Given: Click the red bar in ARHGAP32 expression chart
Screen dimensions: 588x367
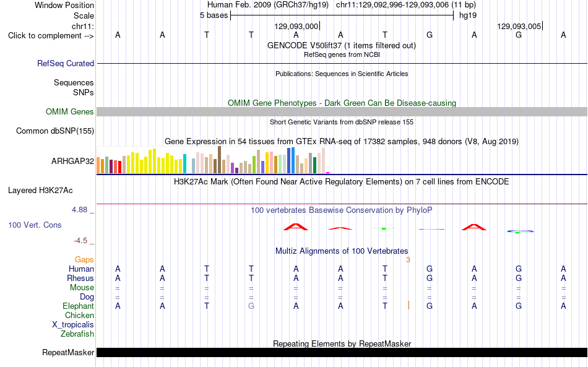Looking at the screenshot, I should (119, 167).
